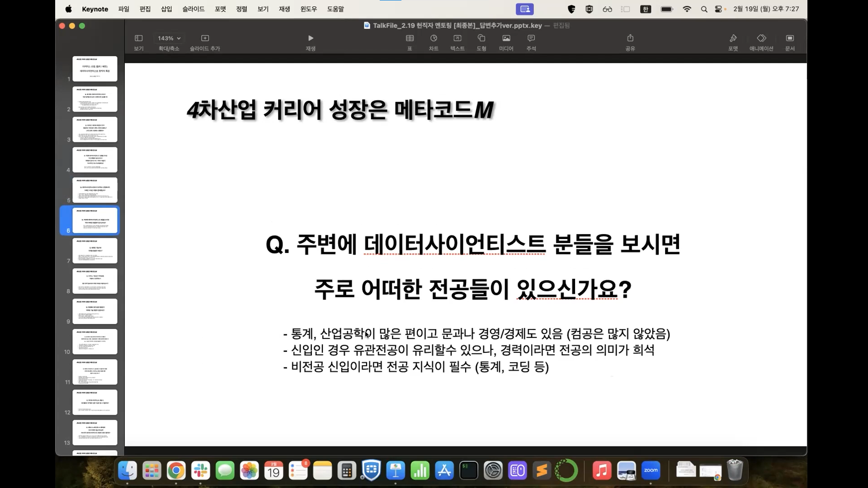Open Slack from the Dock

click(x=200, y=471)
